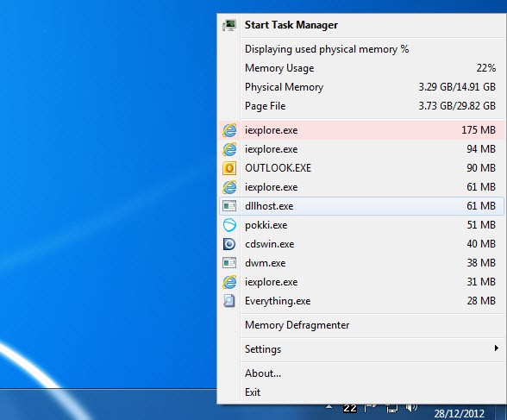This screenshot has height=420, width=507.
Task: Click the 90 MB value
Action: [481, 168]
